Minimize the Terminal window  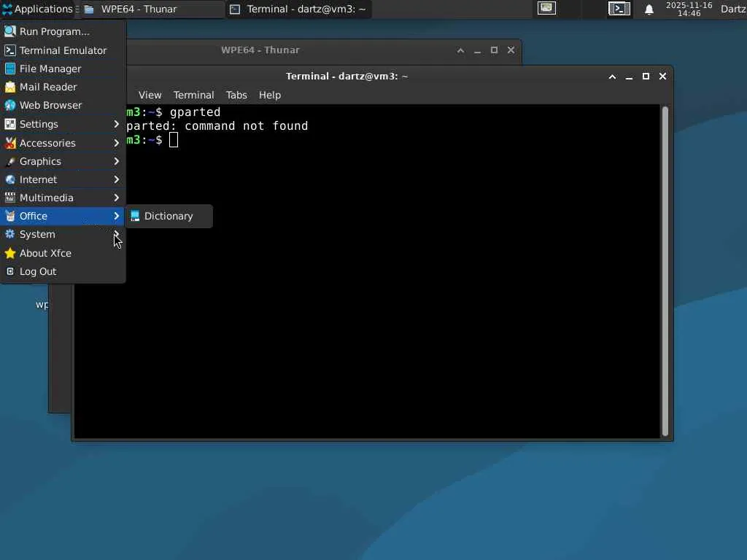pyautogui.click(x=629, y=77)
